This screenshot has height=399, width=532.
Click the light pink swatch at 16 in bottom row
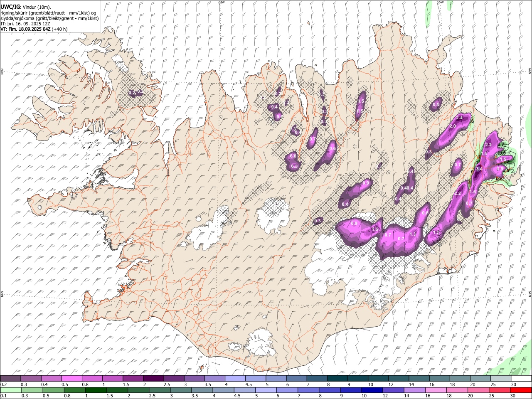point(436,390)
